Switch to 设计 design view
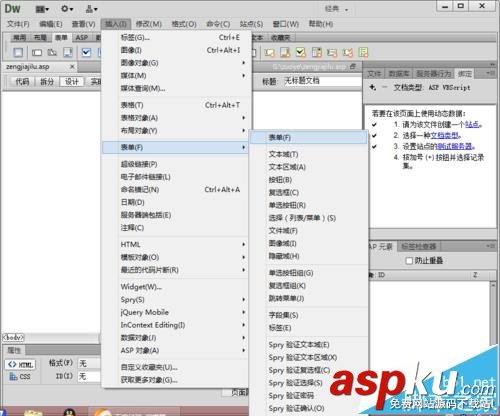The image size is (500, 416). click(x=72, y=81)
